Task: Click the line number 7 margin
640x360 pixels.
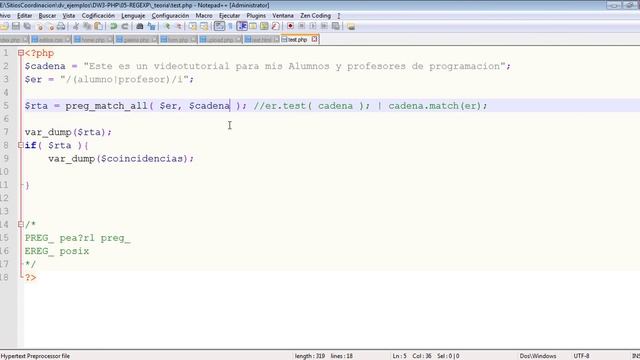Action: coord(6,132)
